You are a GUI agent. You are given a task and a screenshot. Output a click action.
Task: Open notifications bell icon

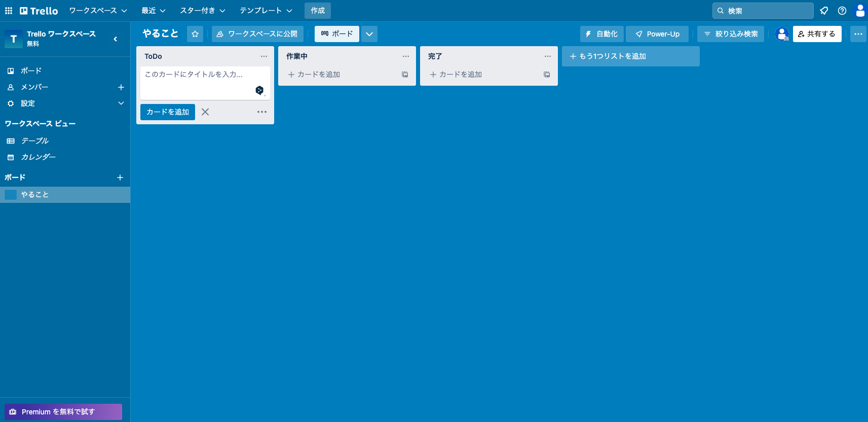tap(824, 11)
